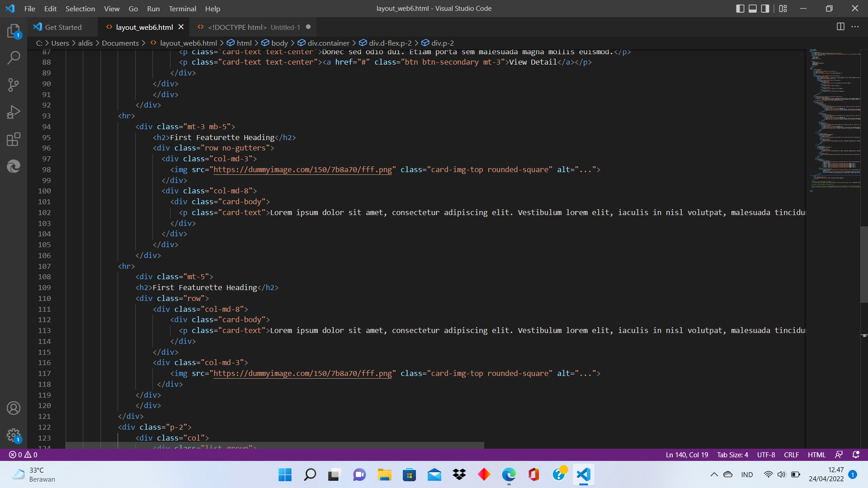Open the Search panel in the activity bar
Image resolution: width=868 pixels, height=488 pixels.
pos(14,57)
